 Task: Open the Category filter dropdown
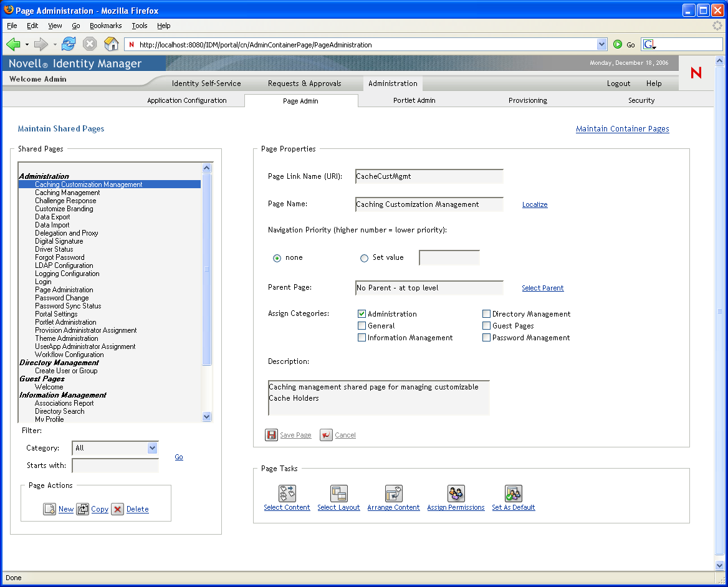pos(152,448)
